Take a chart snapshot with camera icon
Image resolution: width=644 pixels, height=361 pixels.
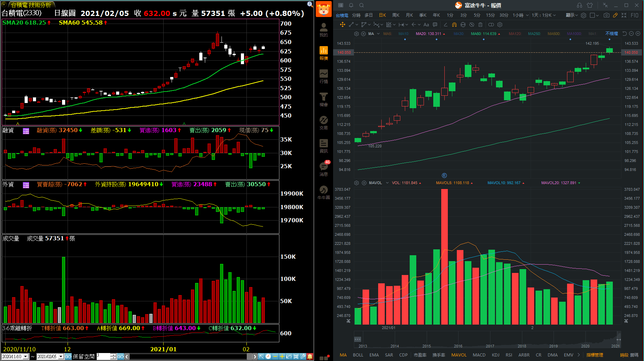pyautogui.click(x=606, y=15)
